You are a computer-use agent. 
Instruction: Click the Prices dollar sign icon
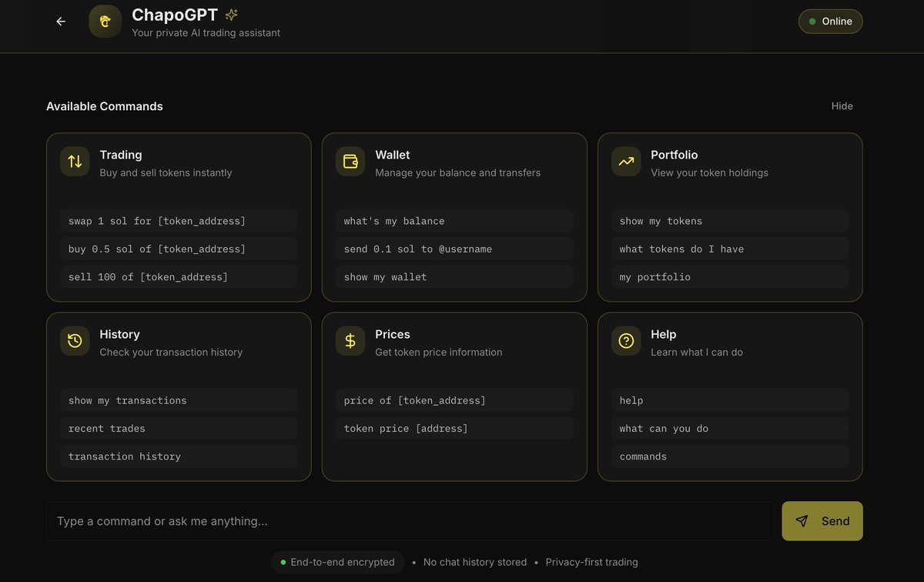[350, 341]
